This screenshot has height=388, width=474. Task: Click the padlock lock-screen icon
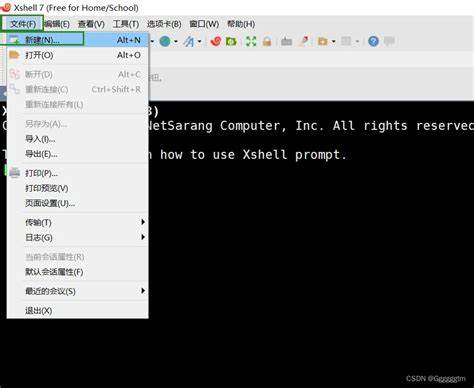pyautogui.click(x=267, y=41)
